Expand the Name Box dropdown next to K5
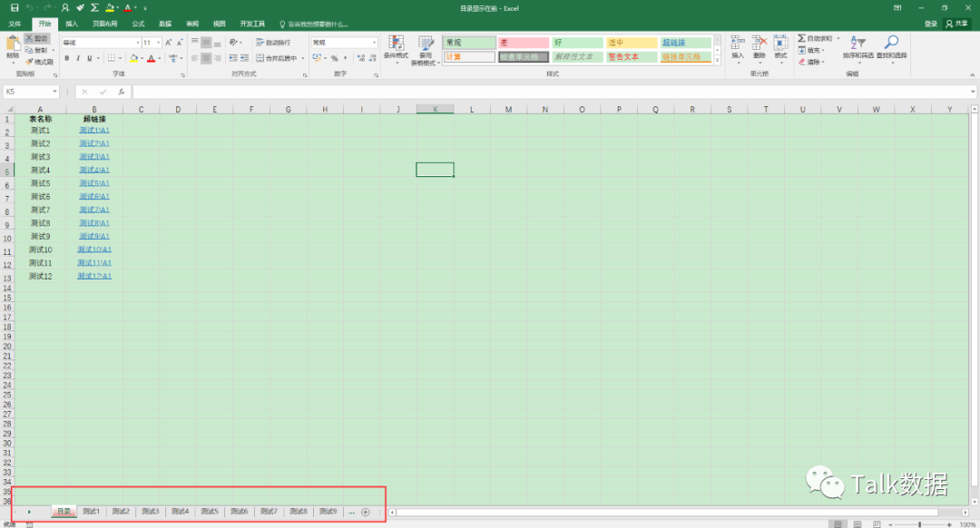The width and height of the screenshot is (980, 528). point(55,92)
